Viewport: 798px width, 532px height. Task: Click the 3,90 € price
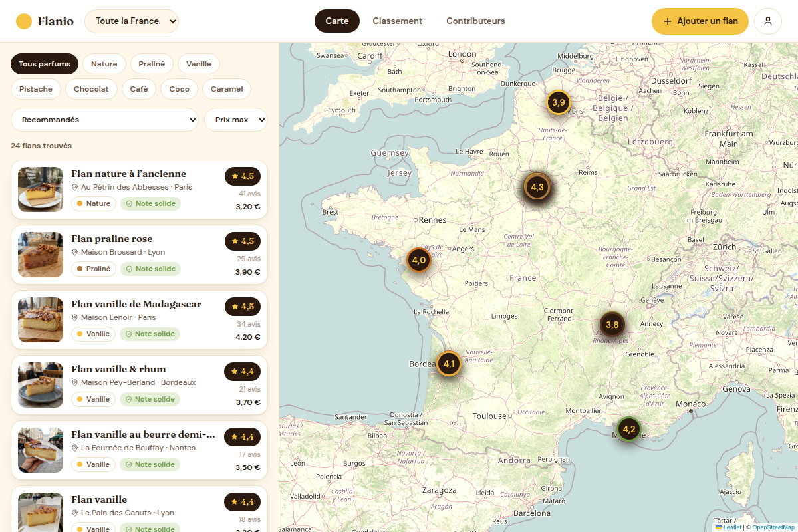[248, 272]
